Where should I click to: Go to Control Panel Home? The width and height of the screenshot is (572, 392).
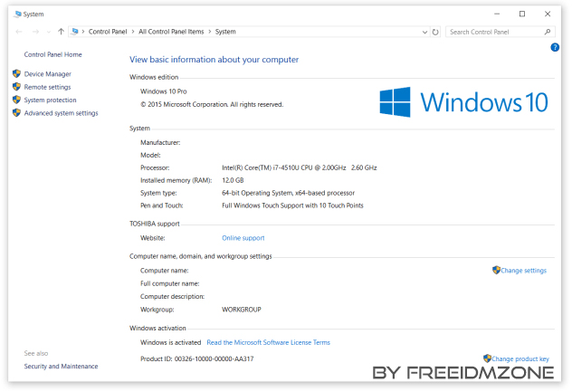point(52,54)
